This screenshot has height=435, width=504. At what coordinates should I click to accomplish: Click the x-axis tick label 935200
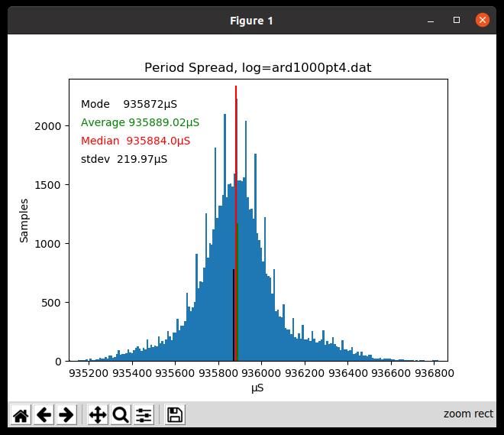tap(89, 373)
